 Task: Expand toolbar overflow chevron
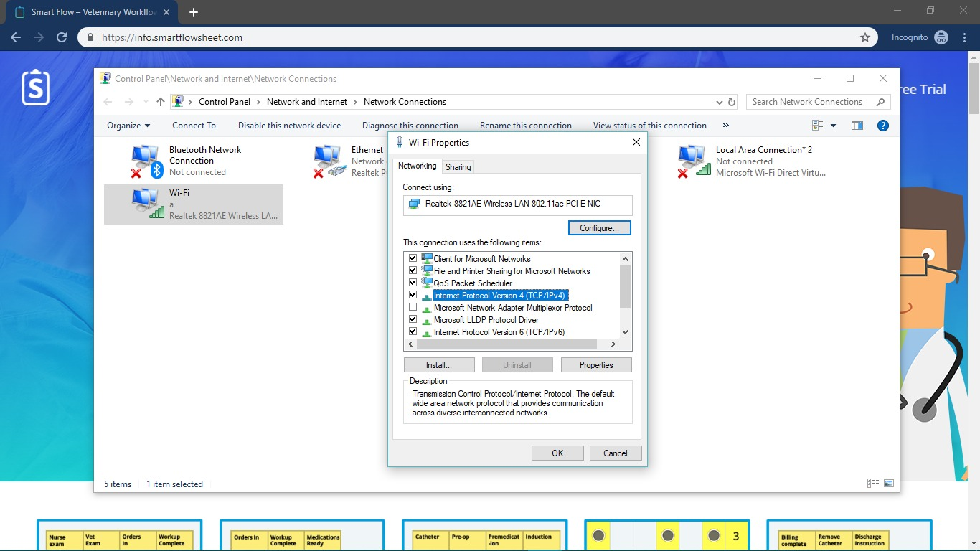coord(725,126)
